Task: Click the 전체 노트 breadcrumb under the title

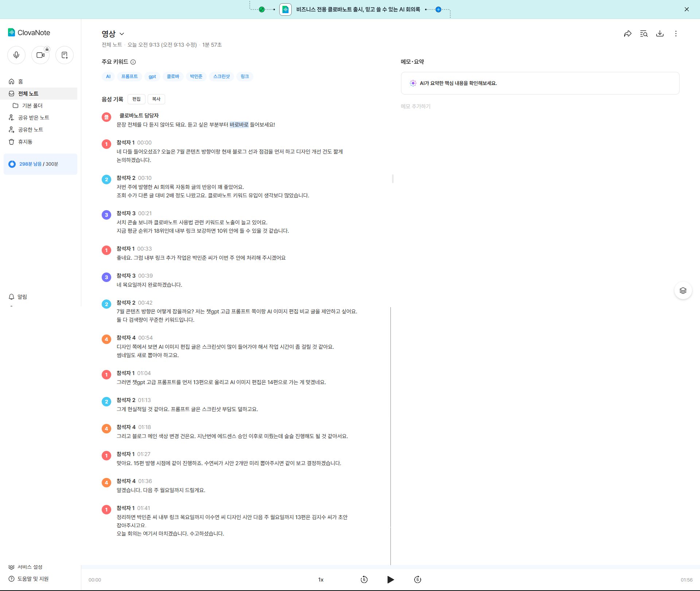Action: pyautogui.click(x=112, y=45)
